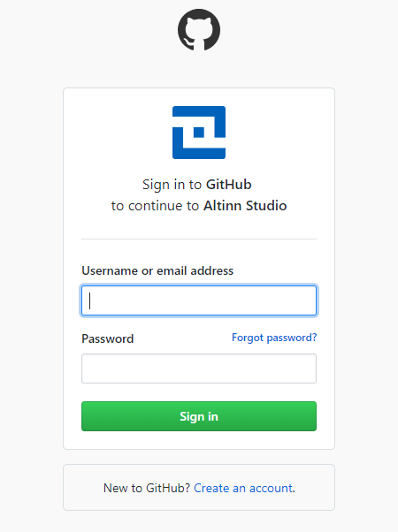
Task: Click the word 'password?' in the blue link
Action: click(x=292, y=338)
